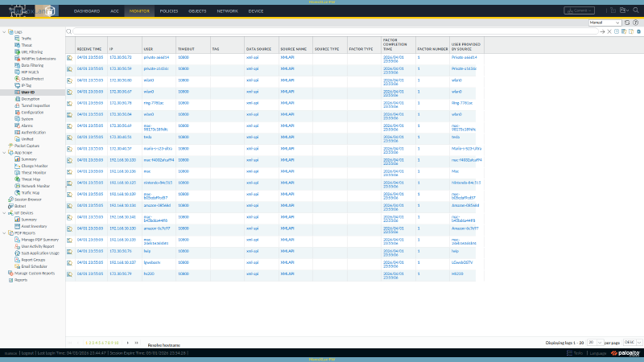Switch to the NETWORK tab
The image size is (644, 362).
point(227,11)
